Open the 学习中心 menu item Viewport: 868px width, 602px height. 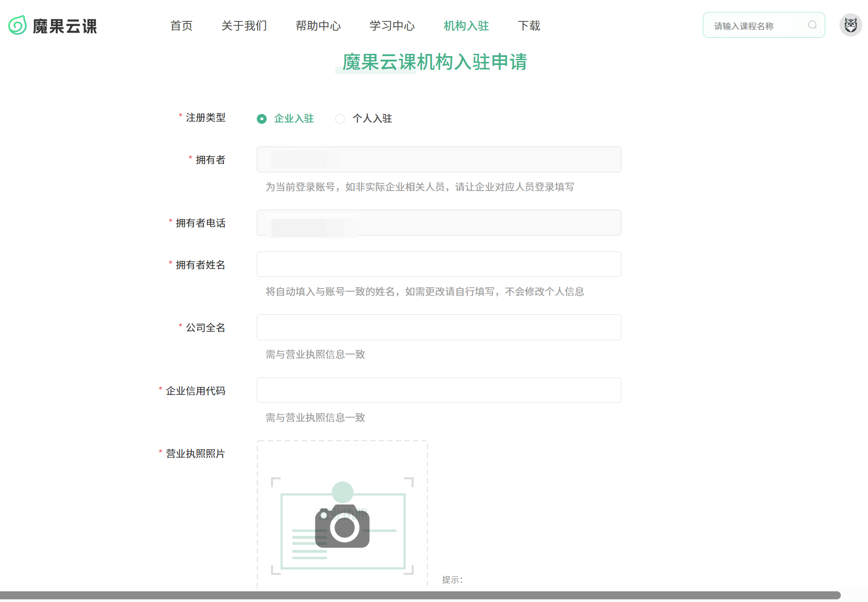point(392,26)
